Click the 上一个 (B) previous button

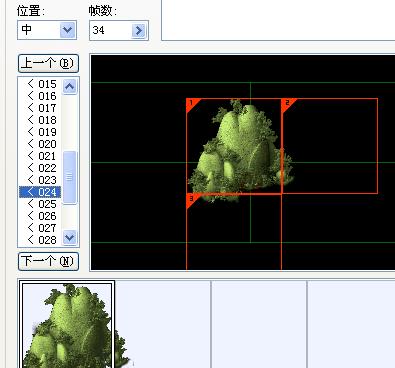click(x=48, y=63)
